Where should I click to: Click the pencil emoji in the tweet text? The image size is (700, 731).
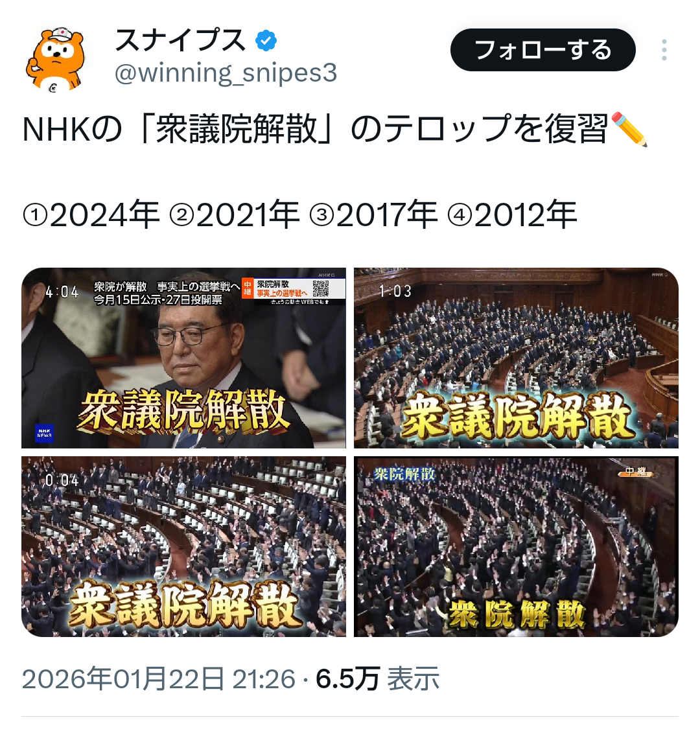pyautogui.click(x=629, y=129)
